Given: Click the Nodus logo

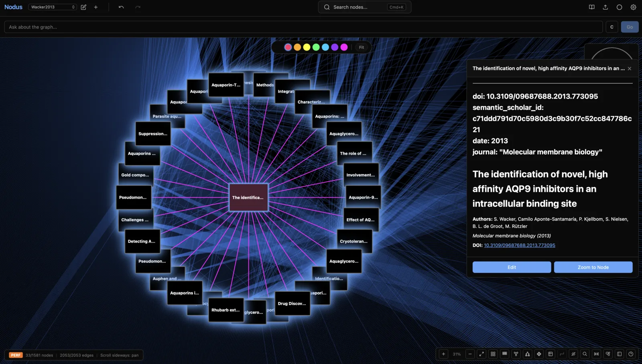Looking at the screenshot, I should tap(13, 7).
